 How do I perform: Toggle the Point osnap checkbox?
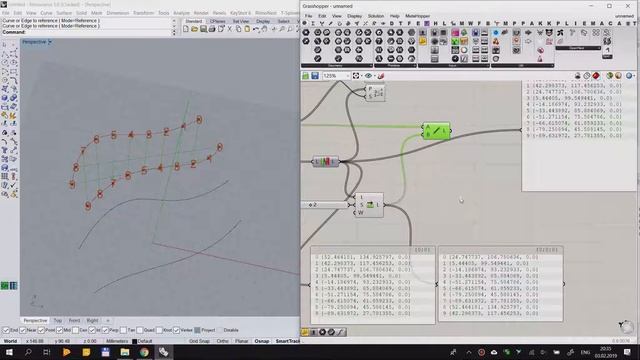(41, 330)
